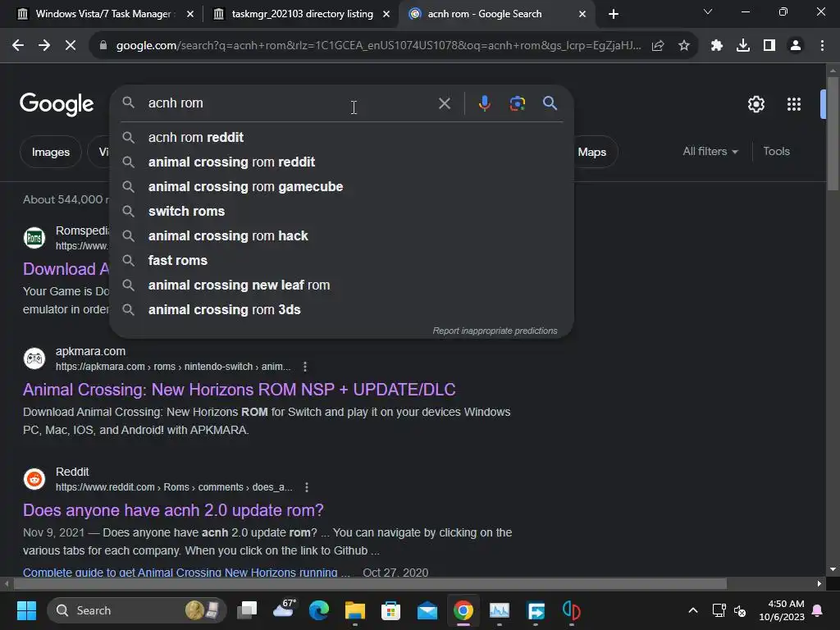
Task: Choose suggestion fast roms
Action: coord(342,261)
